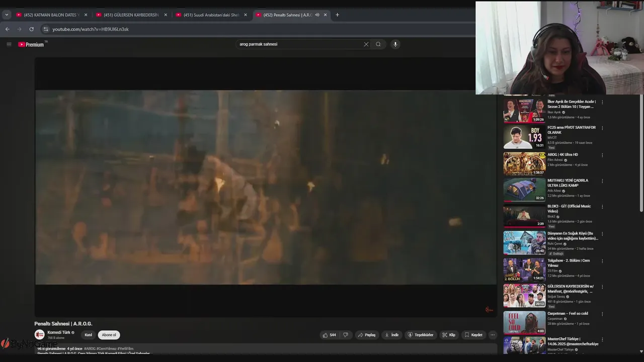Open options menu for FC25 PİVOT SANTRAFOR video
The height and width of the screenshot is (362, 644).
click(602, 128)
